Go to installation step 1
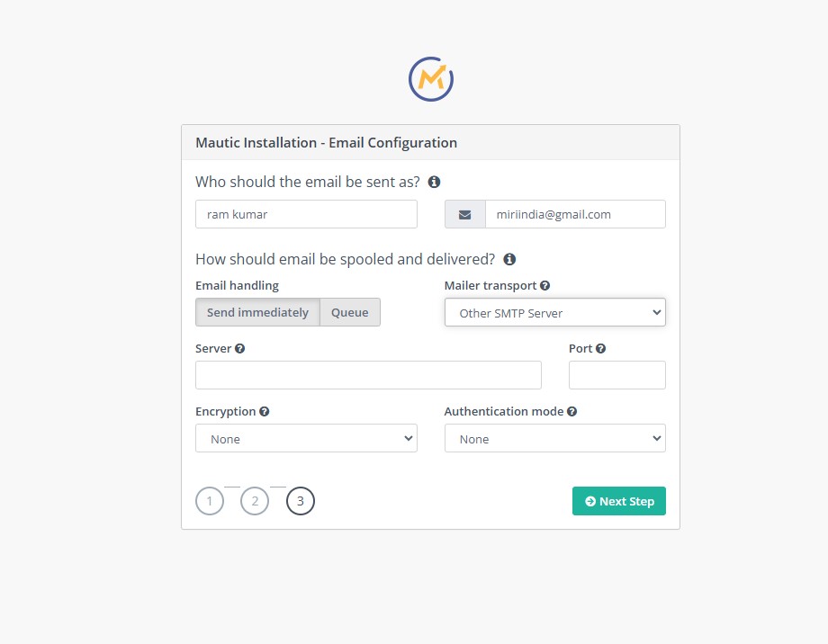The width and height of the screenshot is (828, 644). 210,501
